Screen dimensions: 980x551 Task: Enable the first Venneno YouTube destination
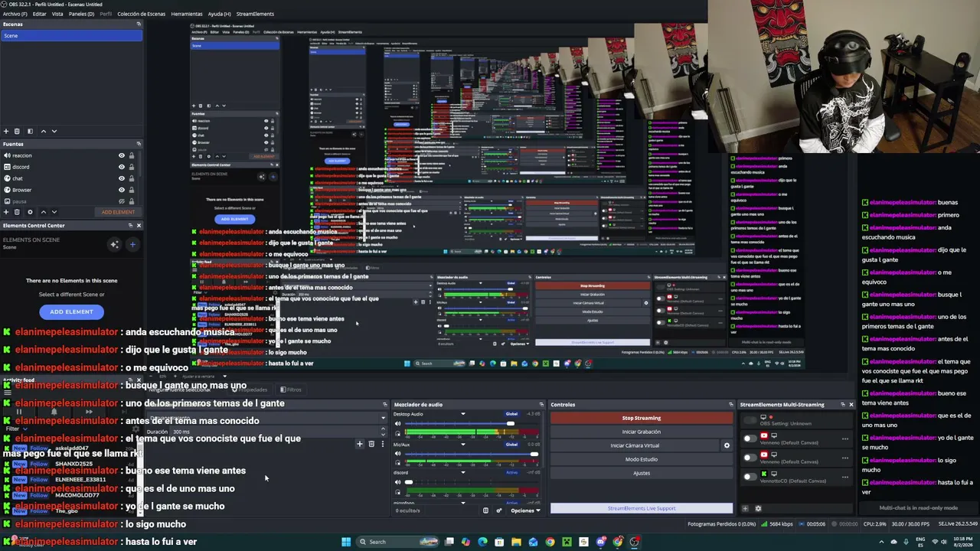tap(750, 439)
